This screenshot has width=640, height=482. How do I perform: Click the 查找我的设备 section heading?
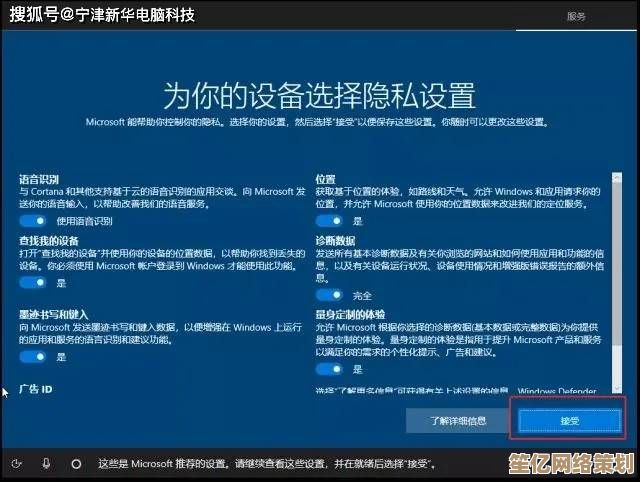[x=49, y=241]
